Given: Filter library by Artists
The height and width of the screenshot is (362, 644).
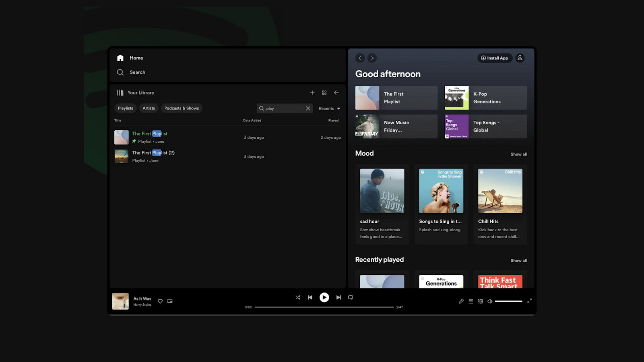Looking at the screenshot, I should [149, 108].
